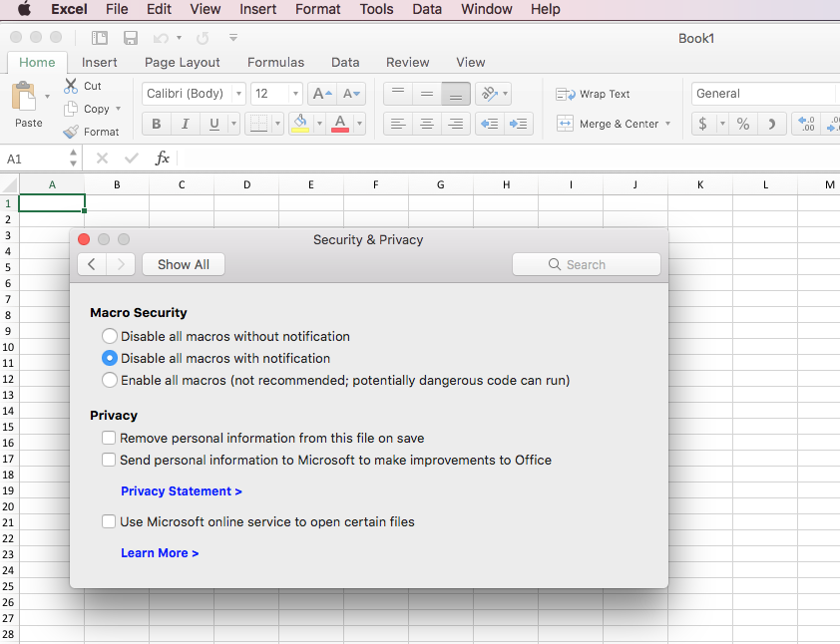Align text to bottom
The height and width of the screenshot is (644, 840).
[456, 94]
